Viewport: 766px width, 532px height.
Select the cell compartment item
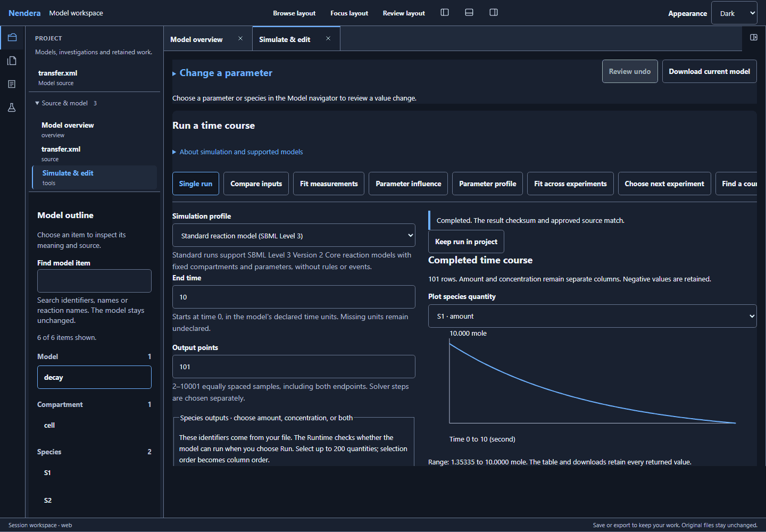(x=94, y=425)
